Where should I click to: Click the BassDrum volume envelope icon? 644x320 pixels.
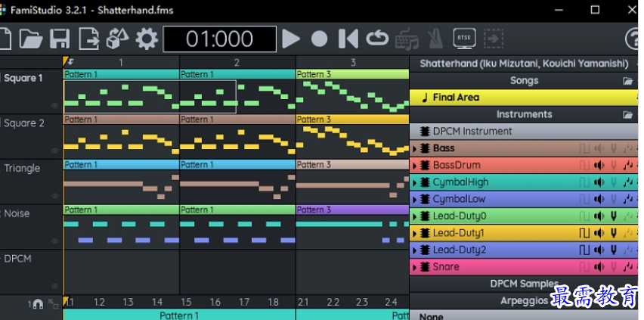599,166
